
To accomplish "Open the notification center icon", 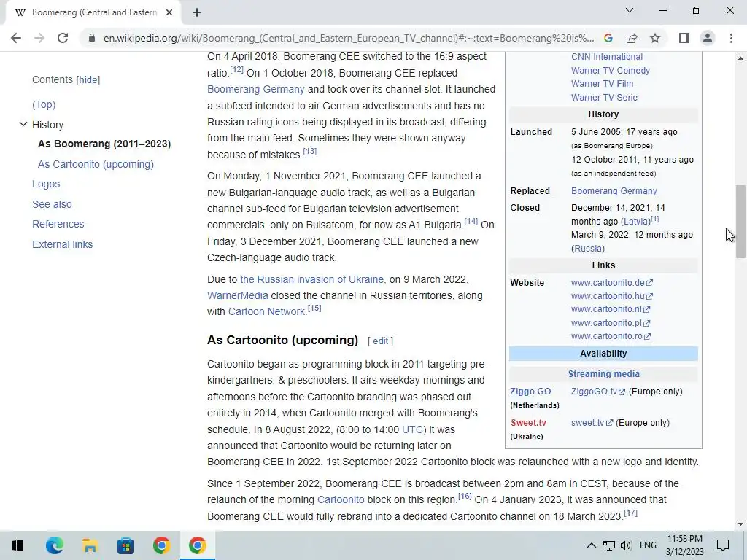I will coord(723,545).
